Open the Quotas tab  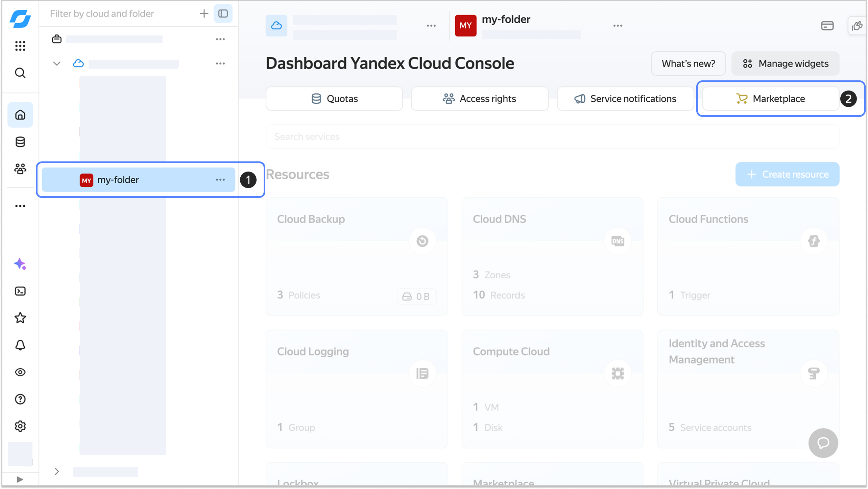point(334,99)
